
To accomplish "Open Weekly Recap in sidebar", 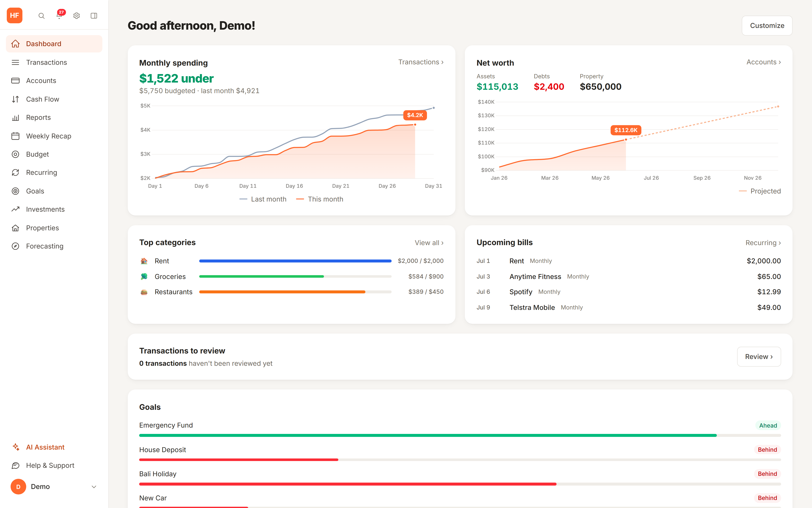I will tap(54, 136).
